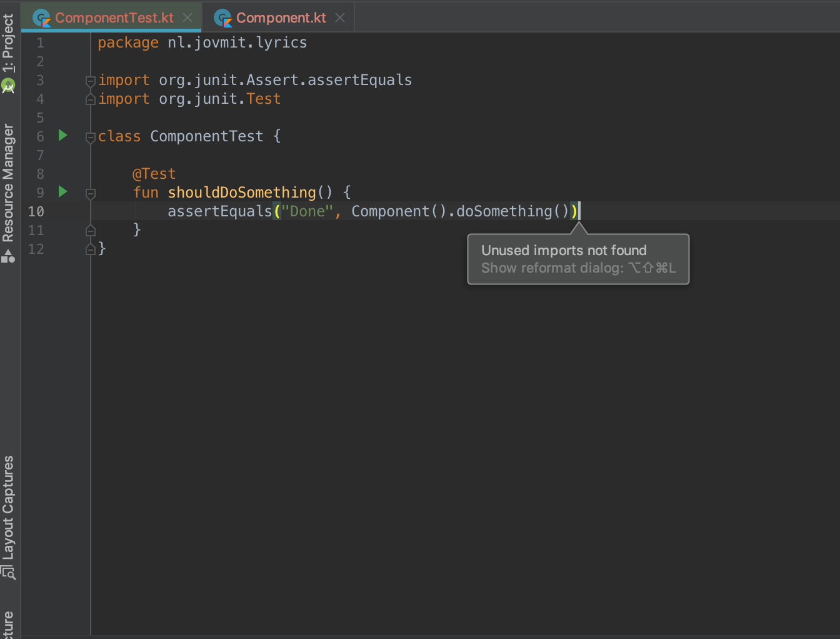Click the Kotlin file icon on Component.kt tab

tap(222, 18)
